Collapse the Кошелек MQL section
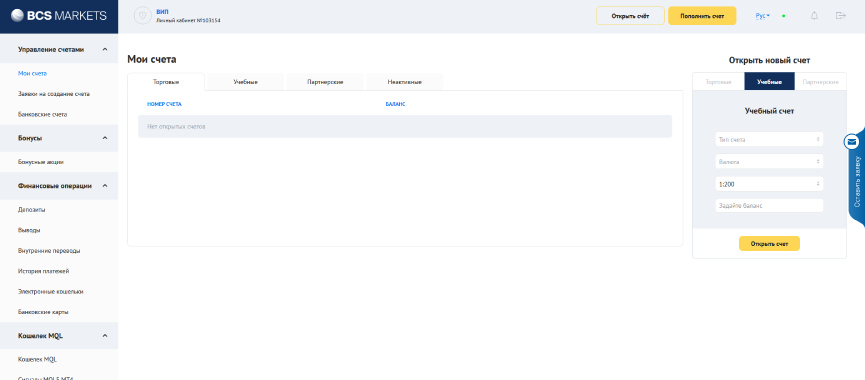 tap(105, 336)
